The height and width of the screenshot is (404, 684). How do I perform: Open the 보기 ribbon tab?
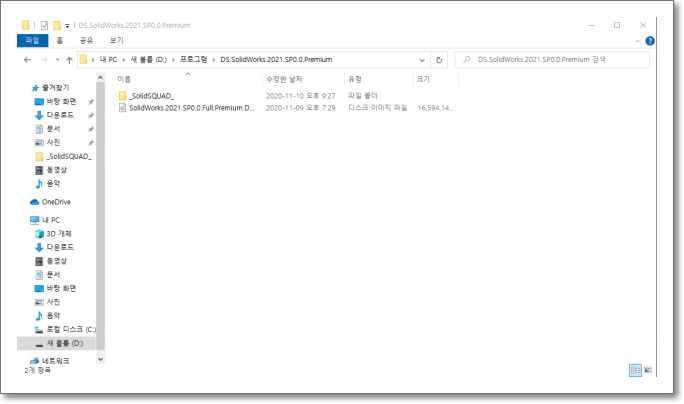pos(116,41)
